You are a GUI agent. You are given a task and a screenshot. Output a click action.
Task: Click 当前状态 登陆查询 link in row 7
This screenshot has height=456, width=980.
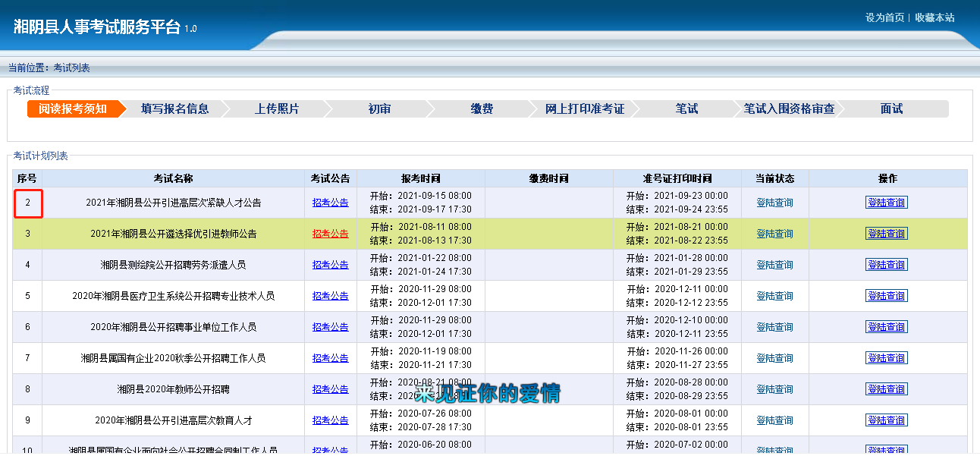point(774,358)
